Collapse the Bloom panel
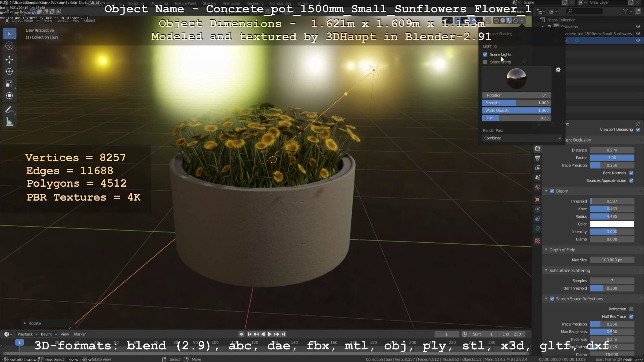 pos(546,191)
